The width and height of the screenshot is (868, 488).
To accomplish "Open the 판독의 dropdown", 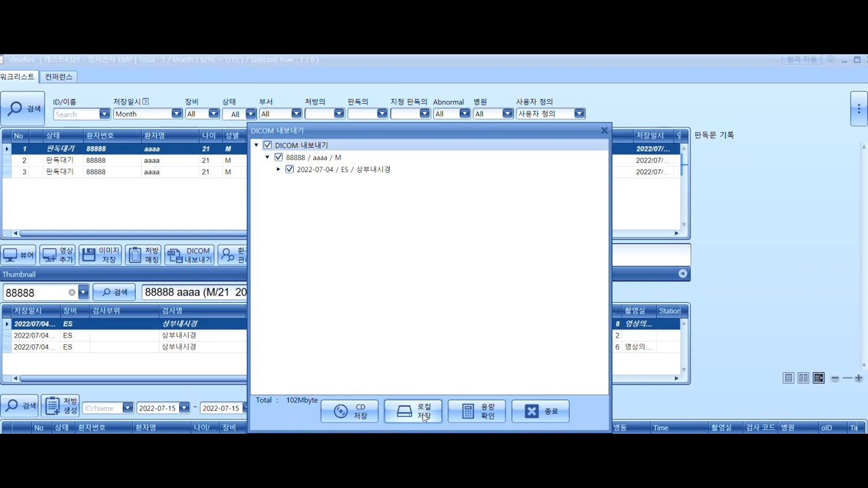I will pos(382,114).
